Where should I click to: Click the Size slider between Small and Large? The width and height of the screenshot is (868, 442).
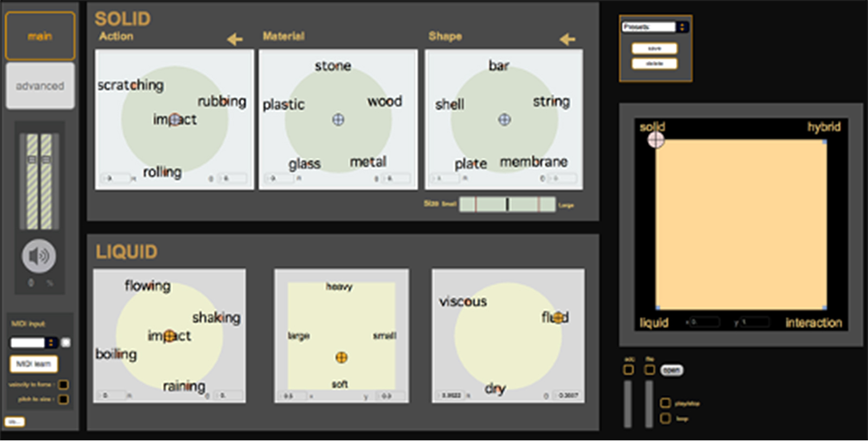pyautogui.click(x=507, y=204)
